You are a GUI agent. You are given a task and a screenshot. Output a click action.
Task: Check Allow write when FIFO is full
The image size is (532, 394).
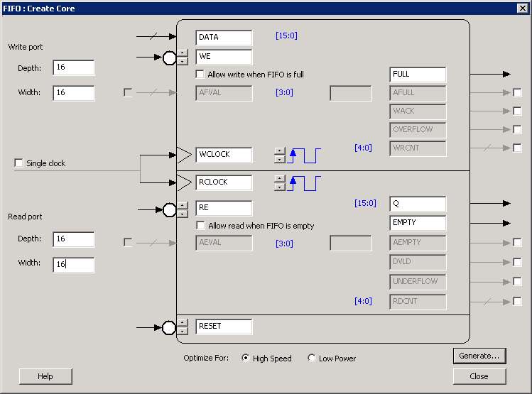(200, 75)
